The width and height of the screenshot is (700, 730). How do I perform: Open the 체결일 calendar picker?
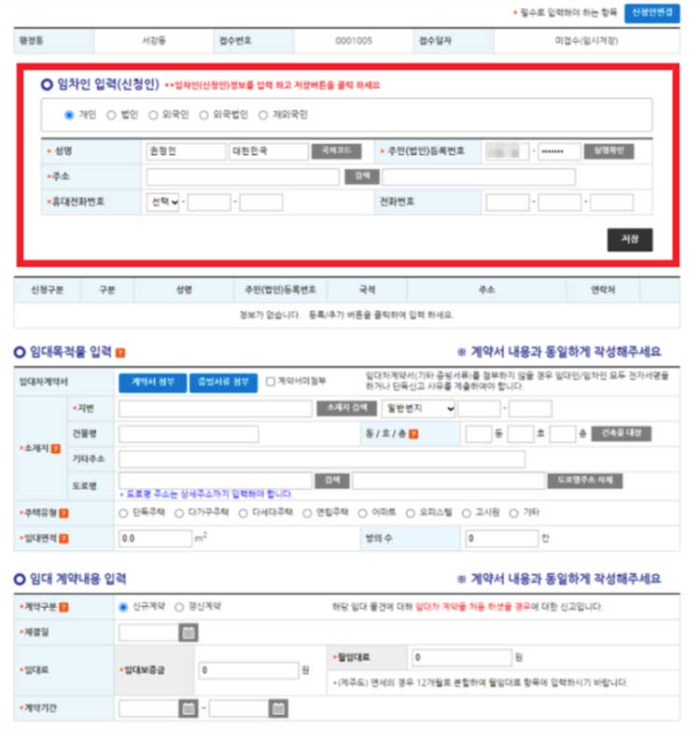coord(189,633)
